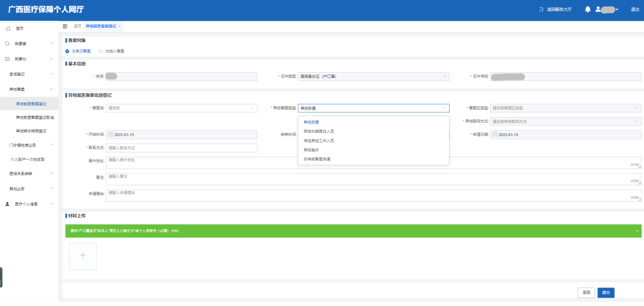Screen dimensions: 644x306
Task: Click the 提交 submit button
Action: (x=606, y=292)
